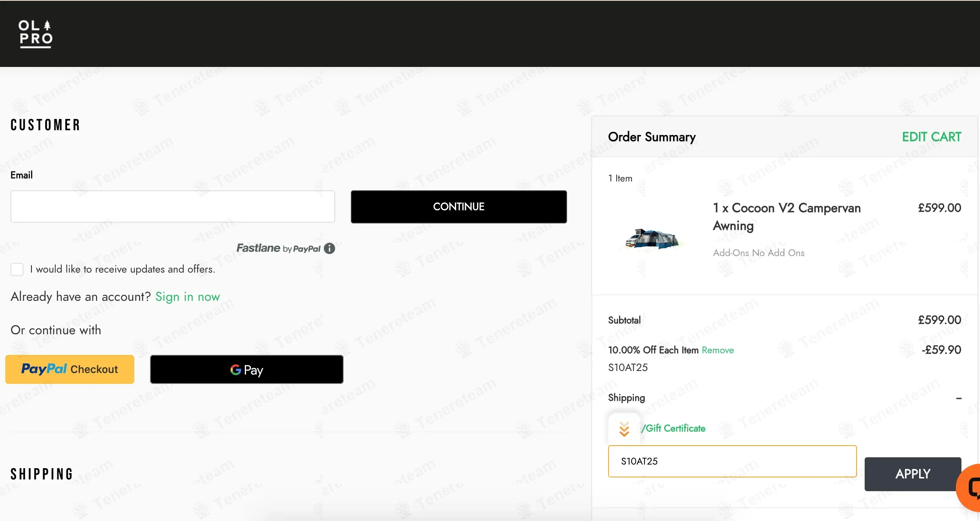Tick the receive updates and offers checkbox

coord(17,269)
